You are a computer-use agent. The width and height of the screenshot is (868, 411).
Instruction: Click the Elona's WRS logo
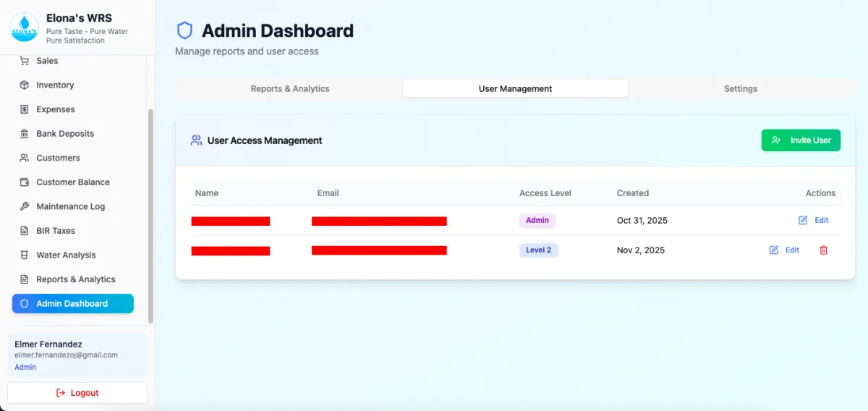[x=24, y=27]
